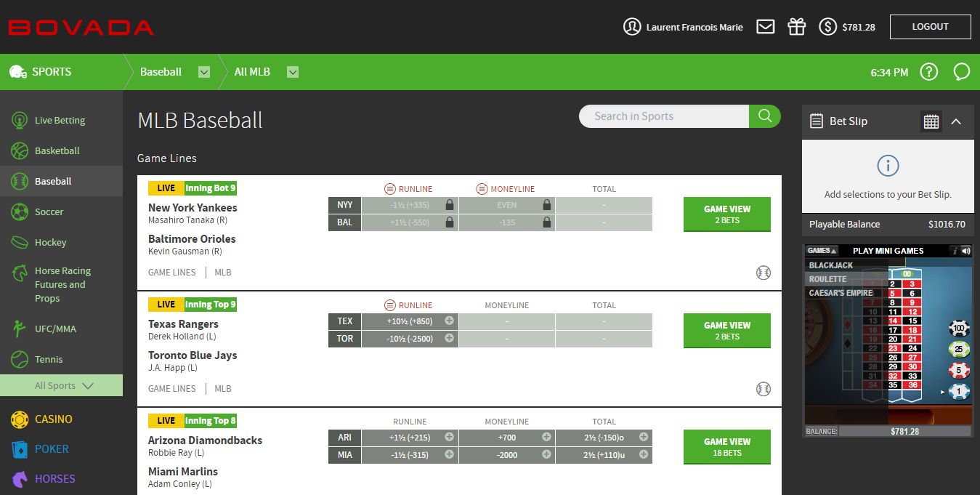
Task: Bet on roulette number 00
Action: click(906, 274)
